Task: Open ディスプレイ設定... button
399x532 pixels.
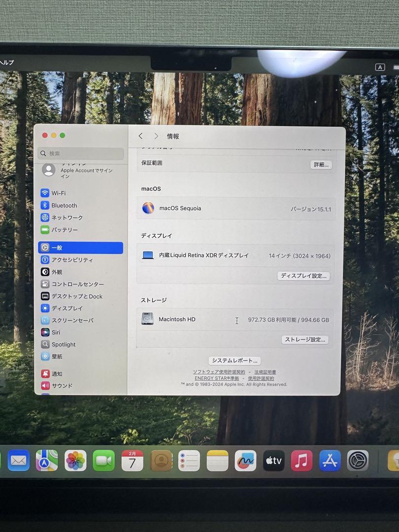Action: [303, 276]
